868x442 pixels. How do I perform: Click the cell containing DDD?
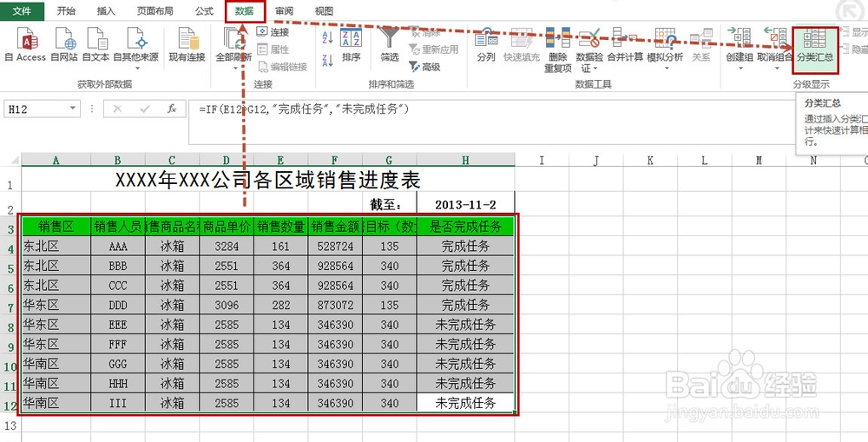118,305
